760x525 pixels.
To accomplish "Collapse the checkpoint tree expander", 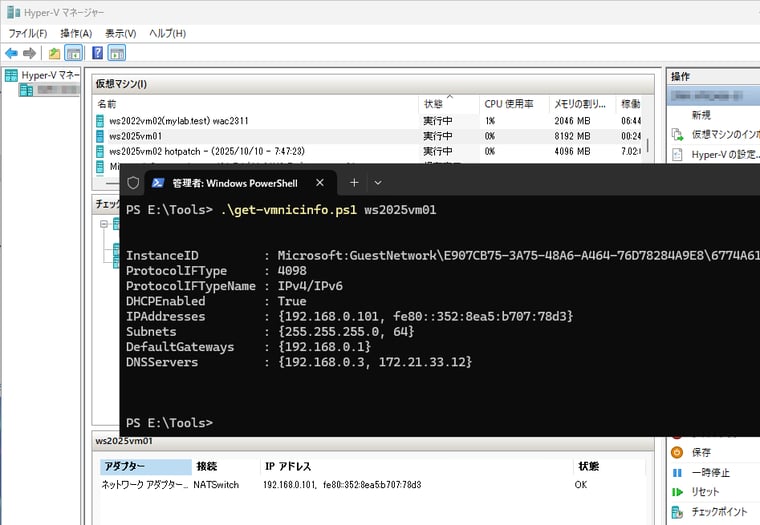I will pyautogui.click(x=104, y=224).
